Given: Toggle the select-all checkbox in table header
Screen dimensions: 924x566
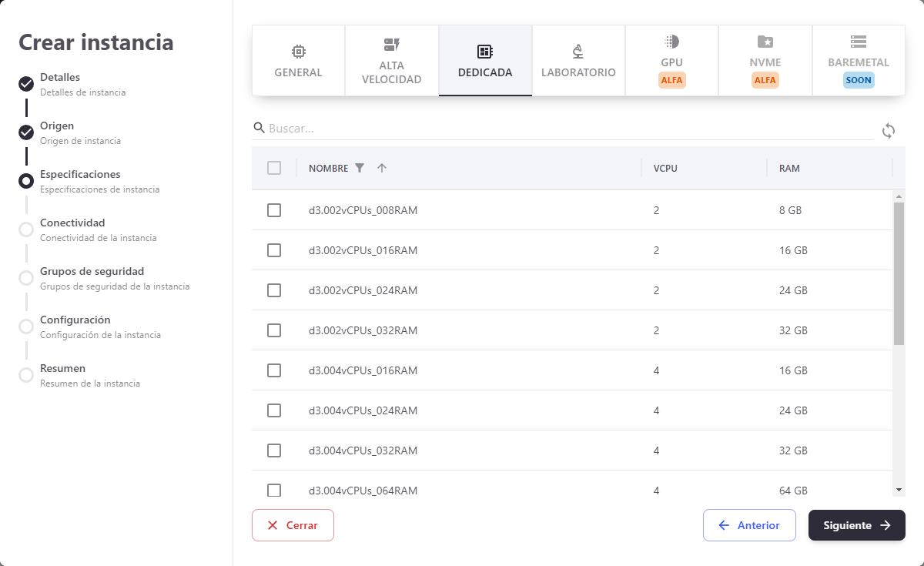Looking at the screenshot, I should (x=274, y=168).
